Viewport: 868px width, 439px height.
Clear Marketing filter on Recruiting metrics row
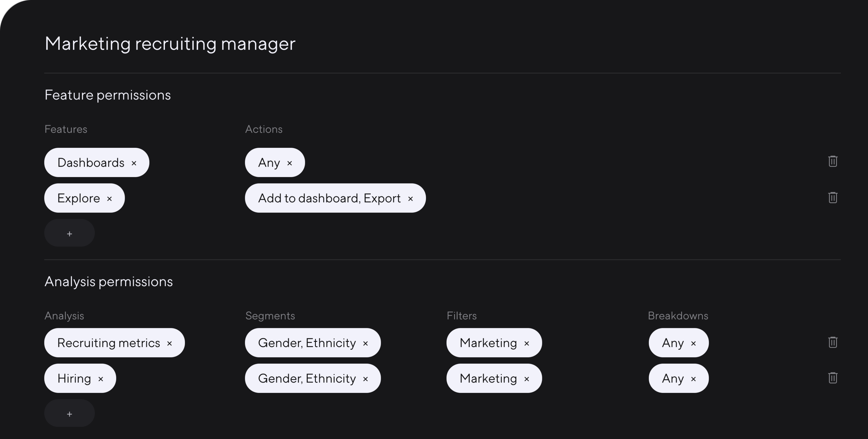[526, 343]
